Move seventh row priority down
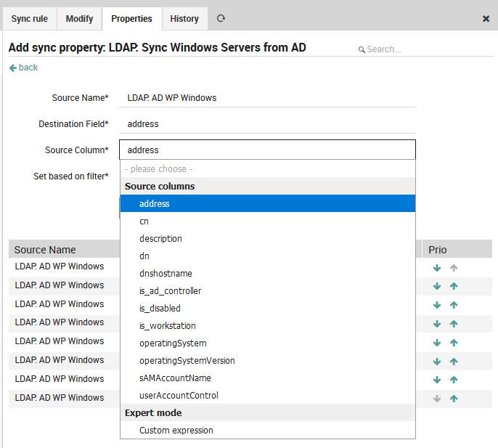The height and width of the screenshot is (448, 498). click(x=437, y=379)
